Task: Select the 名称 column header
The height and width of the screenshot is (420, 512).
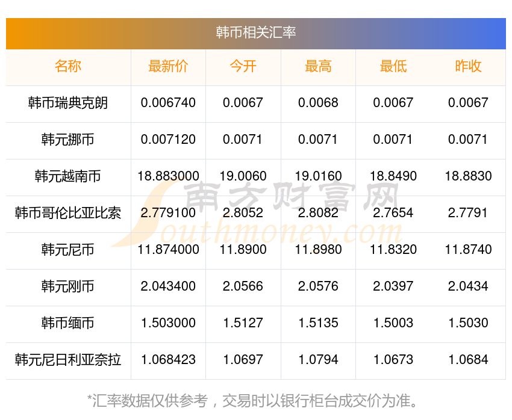Action: 68,67
